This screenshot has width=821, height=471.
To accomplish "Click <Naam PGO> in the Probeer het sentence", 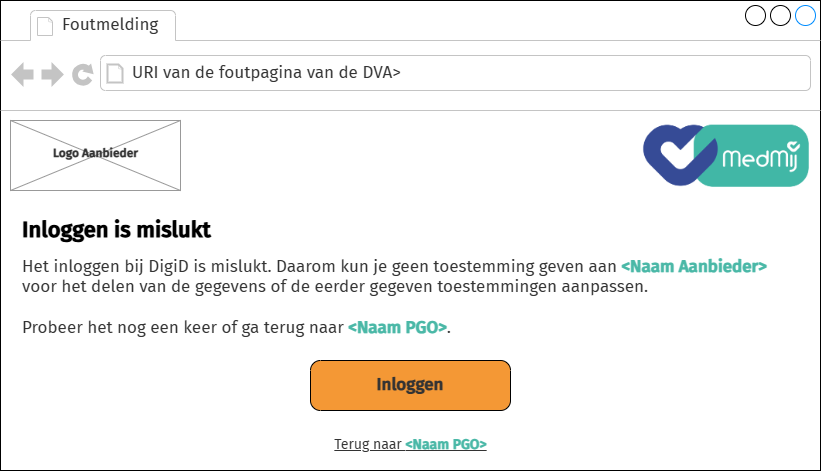I will click(398, 327).
